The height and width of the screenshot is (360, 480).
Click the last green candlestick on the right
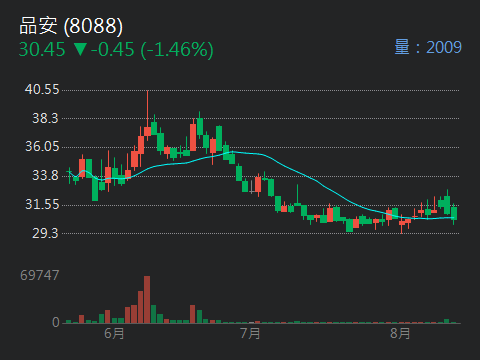tap(454, 213)
